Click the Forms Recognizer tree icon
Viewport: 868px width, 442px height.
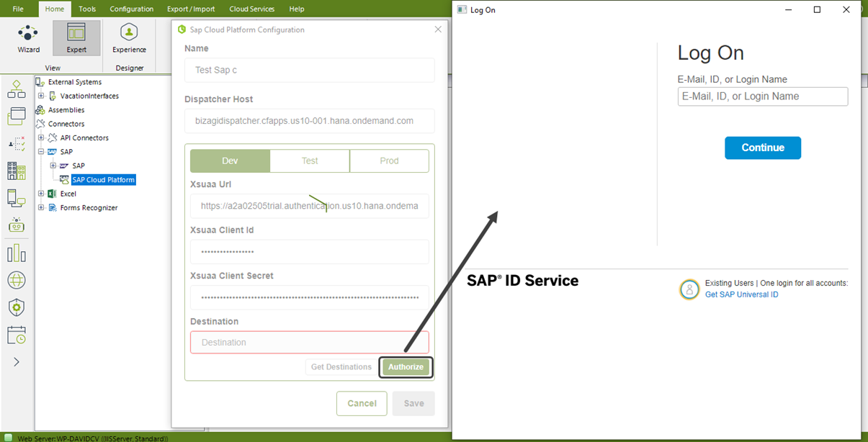click(52, 207)
